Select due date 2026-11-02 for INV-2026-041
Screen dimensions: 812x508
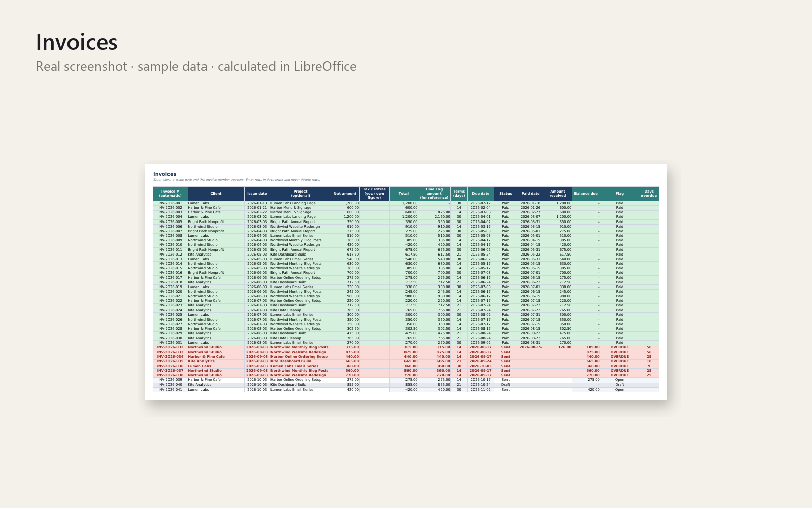click(481, 390)
